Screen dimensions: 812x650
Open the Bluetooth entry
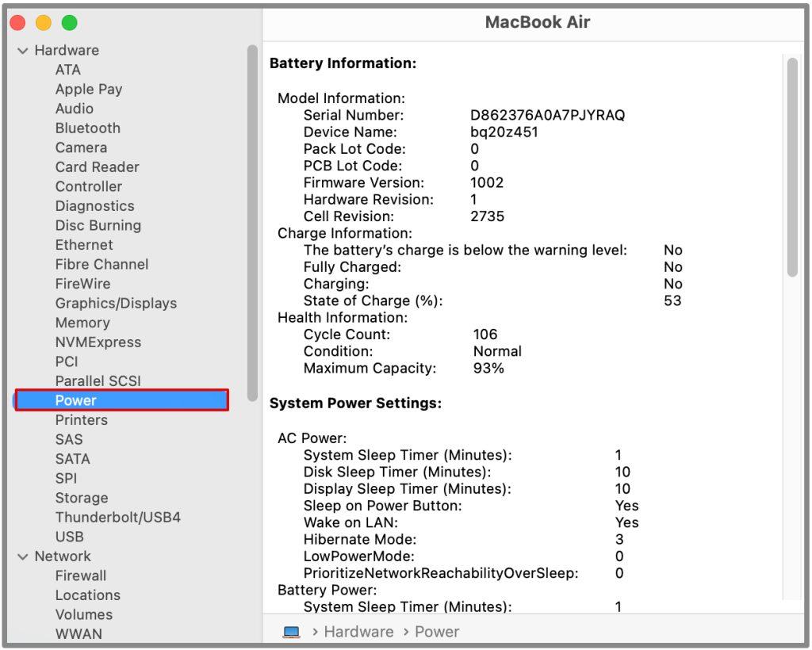coord(88,128)
